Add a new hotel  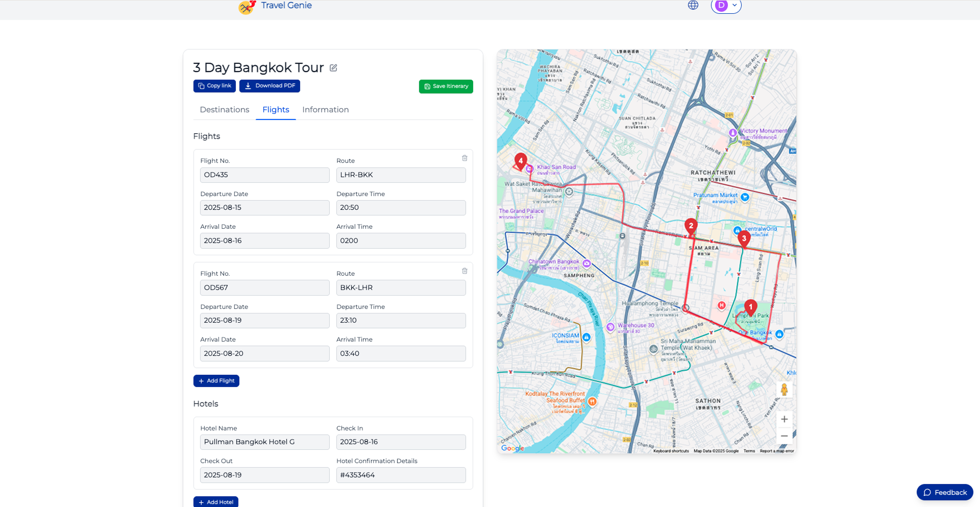click(x=216, y=502)
